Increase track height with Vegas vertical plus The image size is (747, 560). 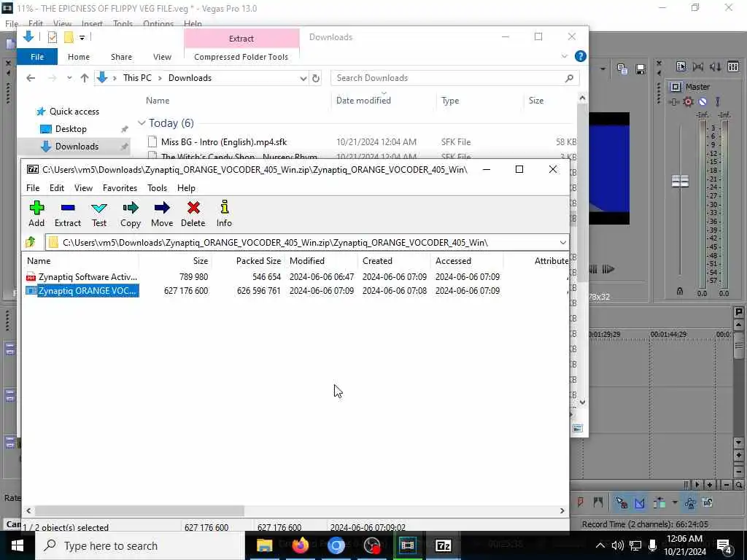pos(739,456)
